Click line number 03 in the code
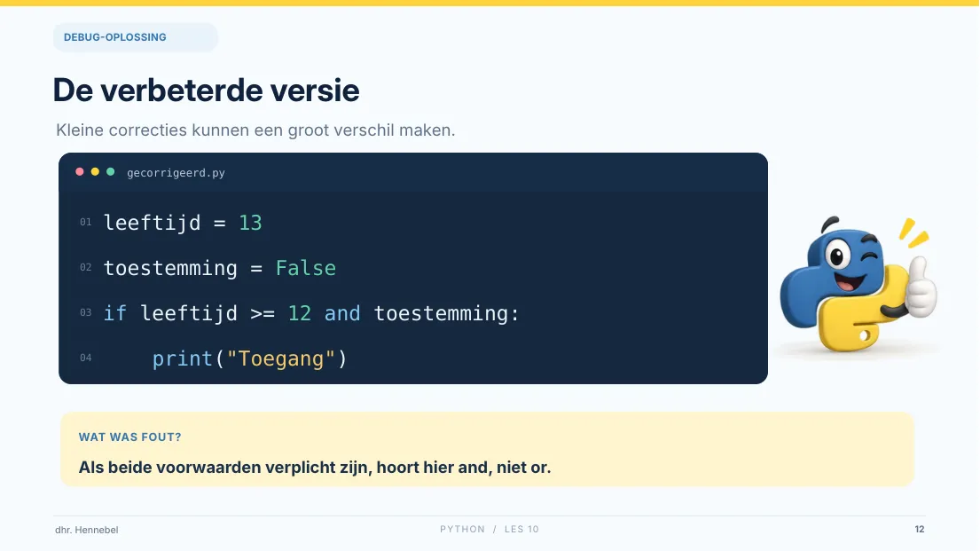Viewport: 980px width, 551px height. 86,312
